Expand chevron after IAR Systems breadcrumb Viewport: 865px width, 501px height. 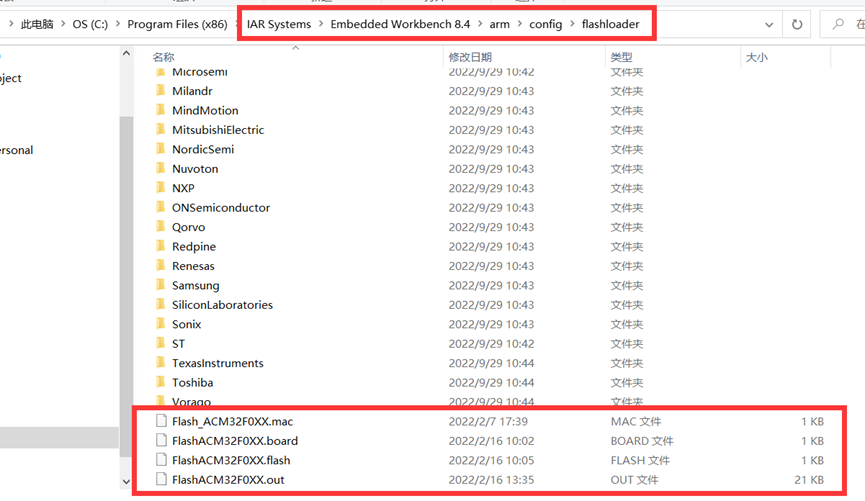pyautogui.click(x=319, y=24)
